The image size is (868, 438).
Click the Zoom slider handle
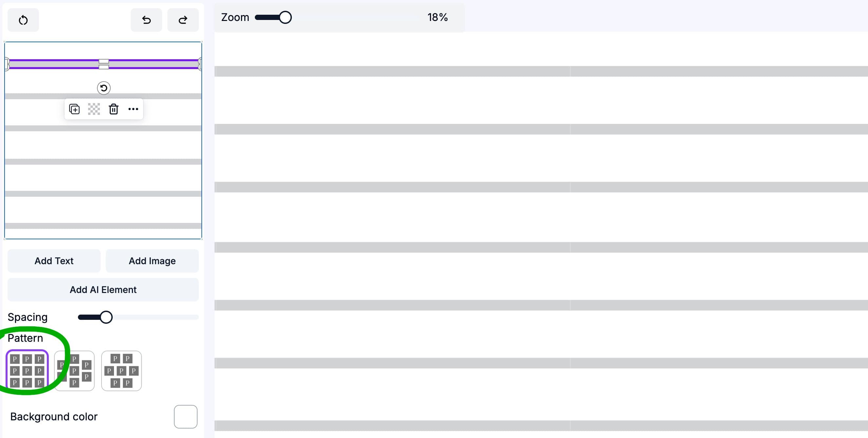click(x=285, y=17)
